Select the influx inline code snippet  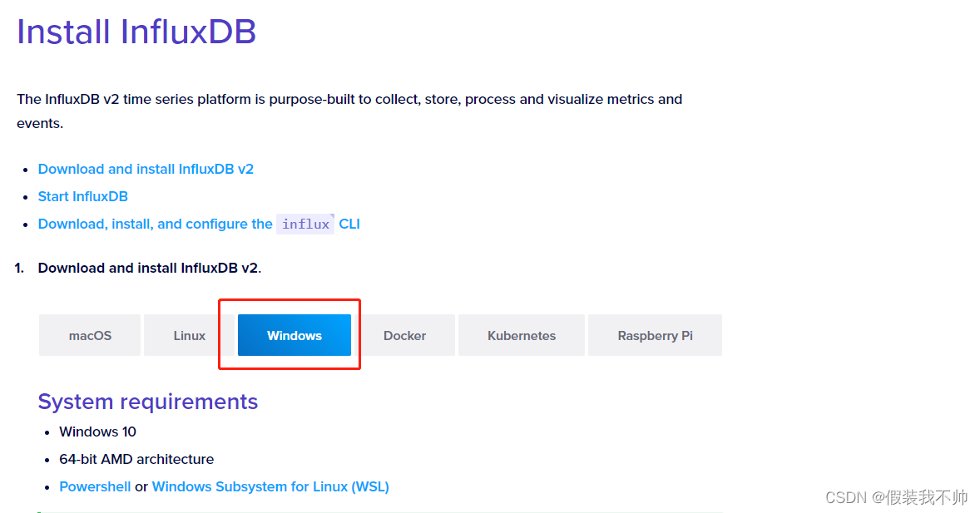click(304, 224)
